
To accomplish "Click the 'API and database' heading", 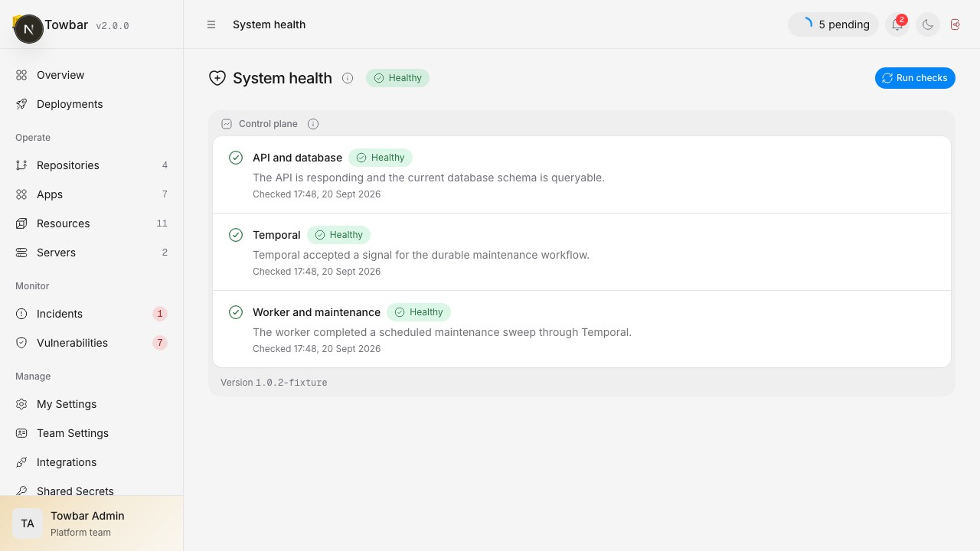I will [x=297, y=158].
